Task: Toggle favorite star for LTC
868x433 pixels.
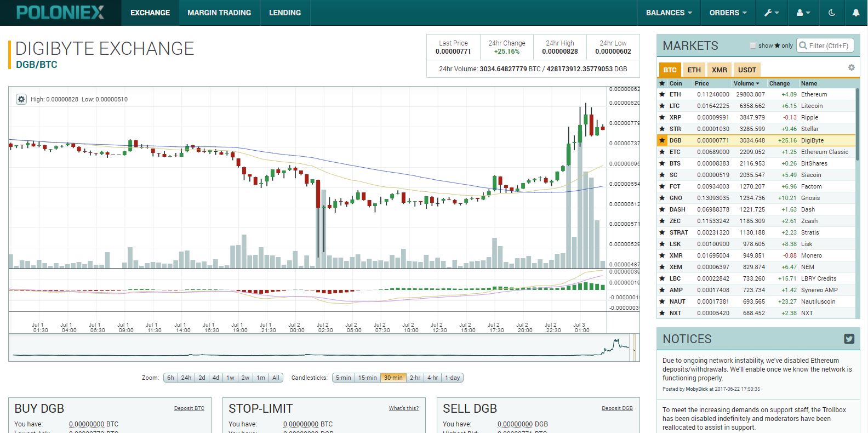Action: tap(662, 106)
